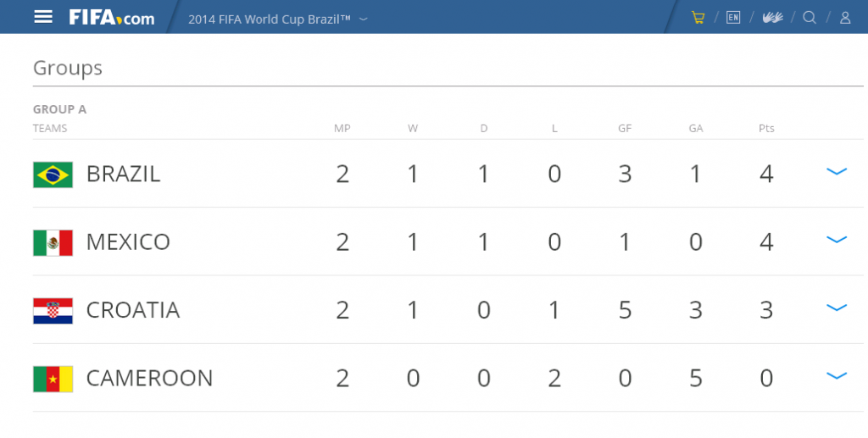Select the BRAZIL team name
This screenshot has height=438, width=868.
point(123,175)
